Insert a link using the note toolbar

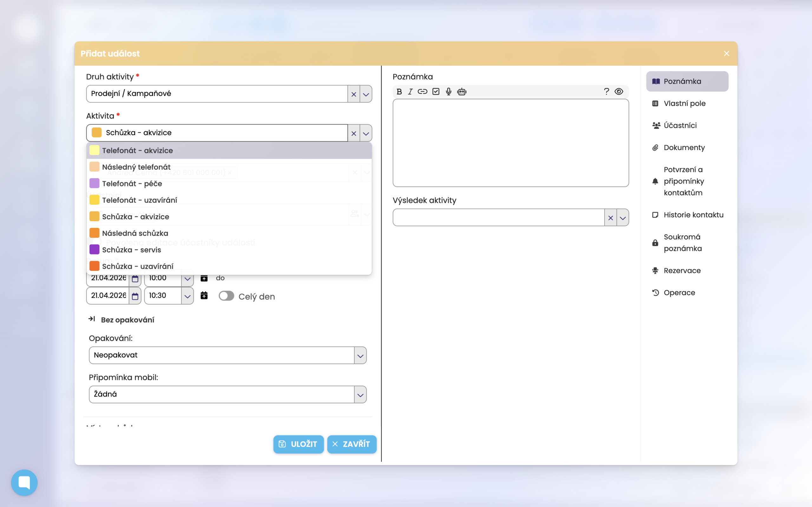click(x=422, y=92)
